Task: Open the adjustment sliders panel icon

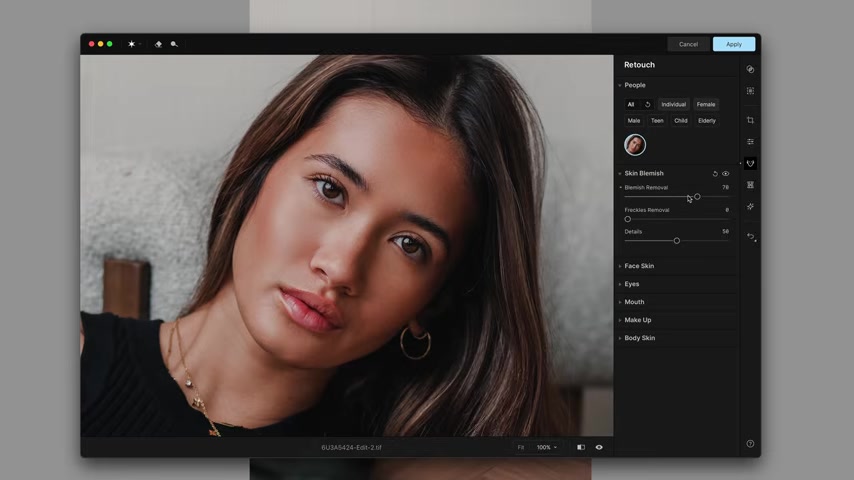Action: 750,142
